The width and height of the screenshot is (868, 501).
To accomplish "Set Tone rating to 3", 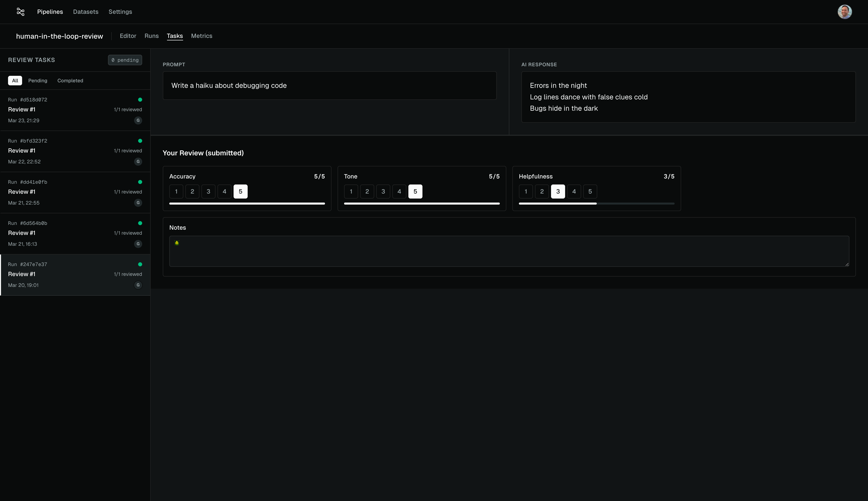I will click(x=383, y=192).
